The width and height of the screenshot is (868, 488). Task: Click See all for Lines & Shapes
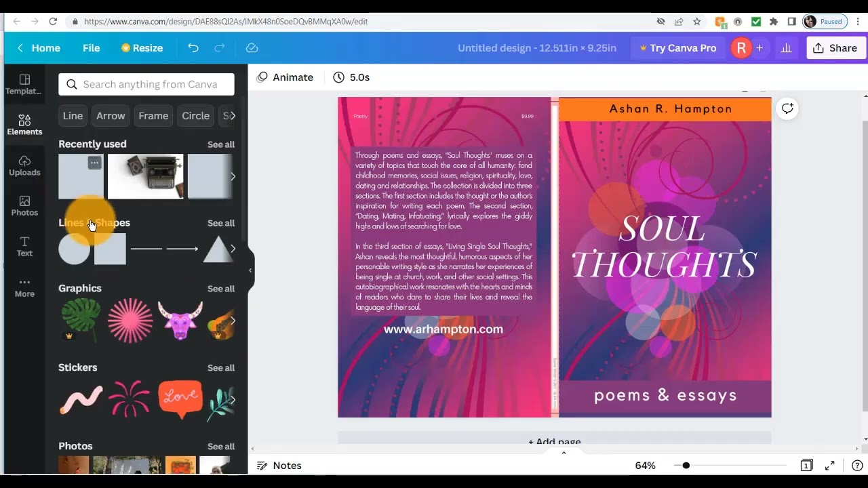[x=221, y=223]
